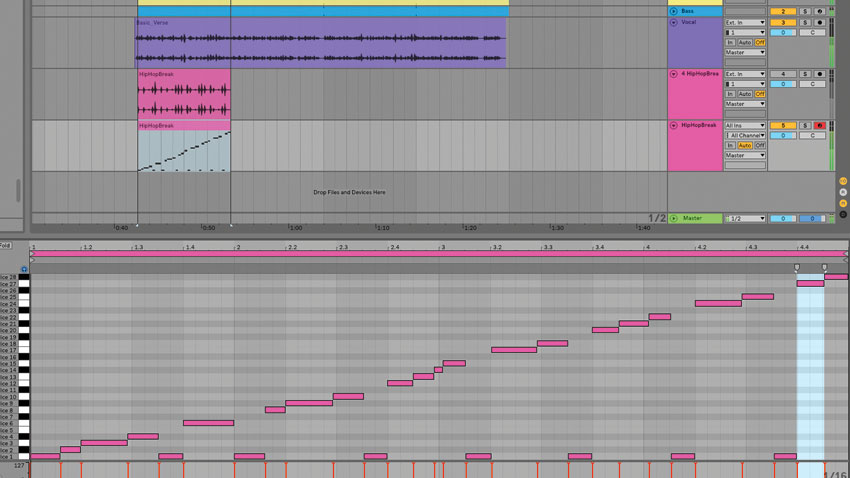Screen dimensions: 850x478
Task: Collapse the HipHopBreak MIDI track
Action: [673, 125]
